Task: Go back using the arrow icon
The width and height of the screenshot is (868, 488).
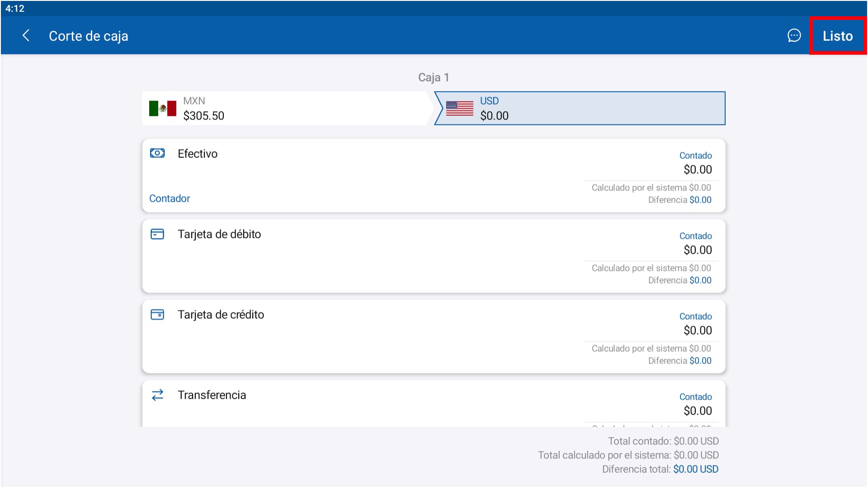Action: [x=26, y=36]
